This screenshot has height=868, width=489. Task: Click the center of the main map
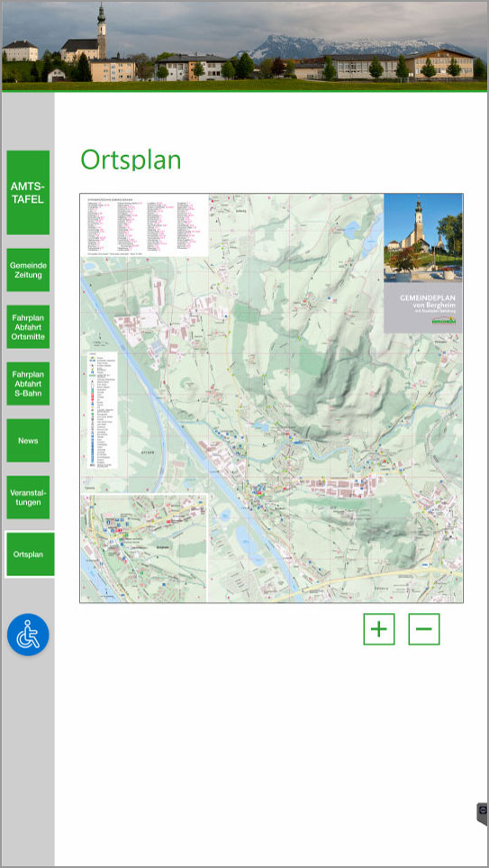[x=272, y=398]
